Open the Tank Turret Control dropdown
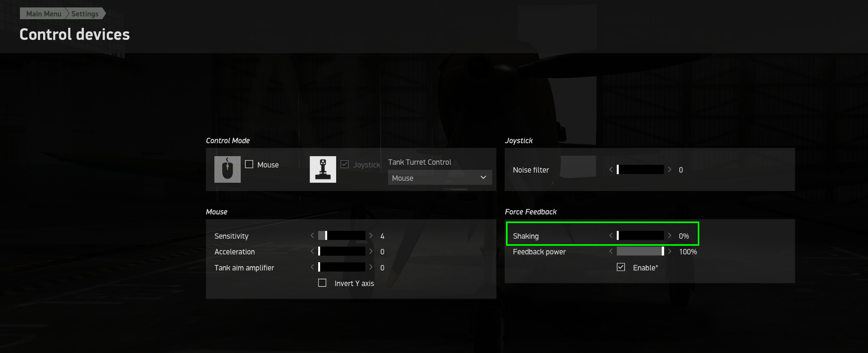 pyautogui.click(x=440, y=178)
